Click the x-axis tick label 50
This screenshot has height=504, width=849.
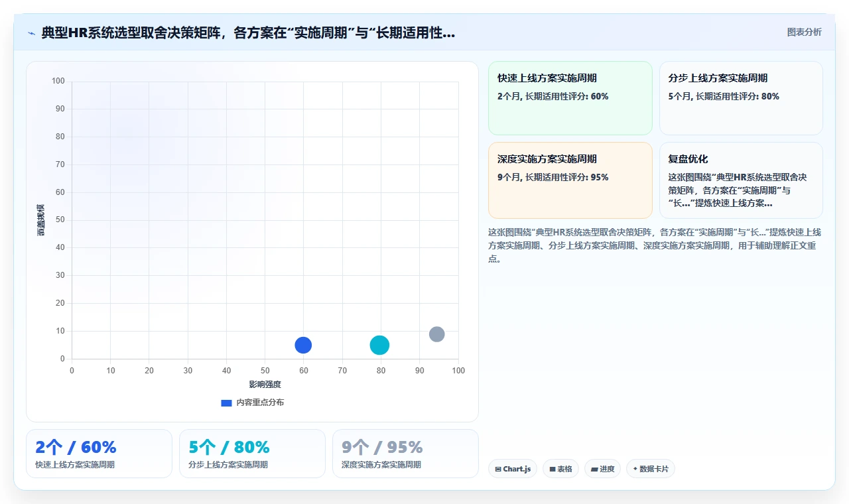pyautogui.click(x=265, y=371)
